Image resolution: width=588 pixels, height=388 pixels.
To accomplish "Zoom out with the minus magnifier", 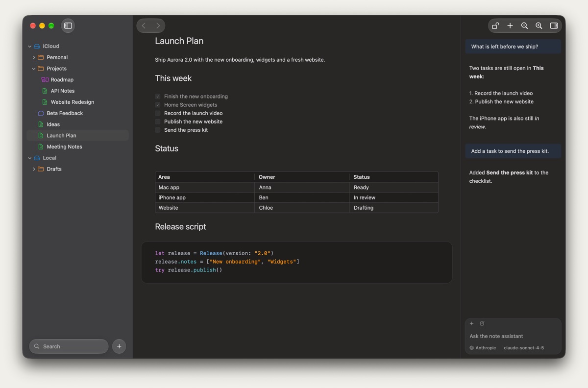I will (524, 25).
